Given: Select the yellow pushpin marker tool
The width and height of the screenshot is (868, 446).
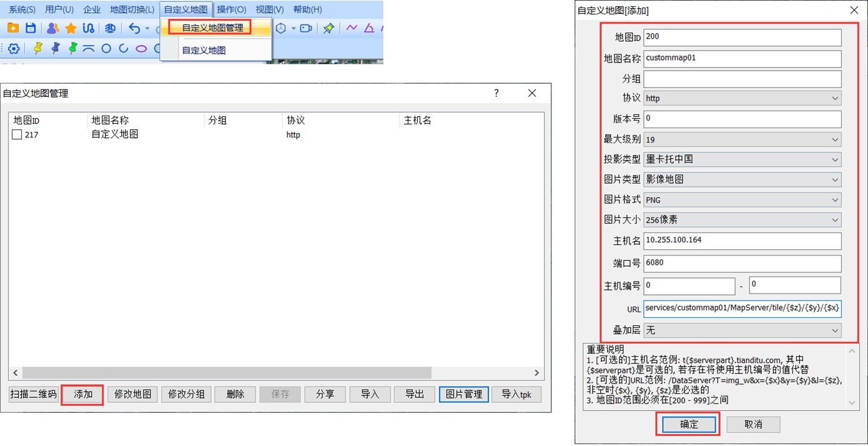Looking at the screenshot, I should coord(38,48).
